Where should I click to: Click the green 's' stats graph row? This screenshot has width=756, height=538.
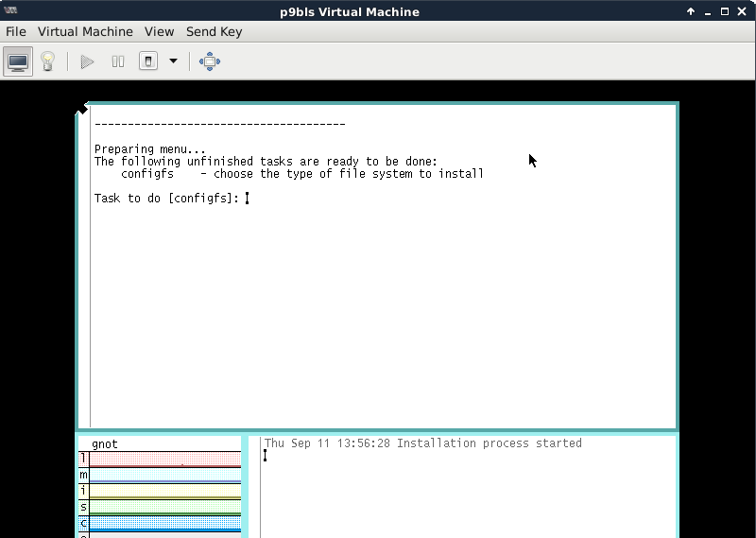[165, 507]
